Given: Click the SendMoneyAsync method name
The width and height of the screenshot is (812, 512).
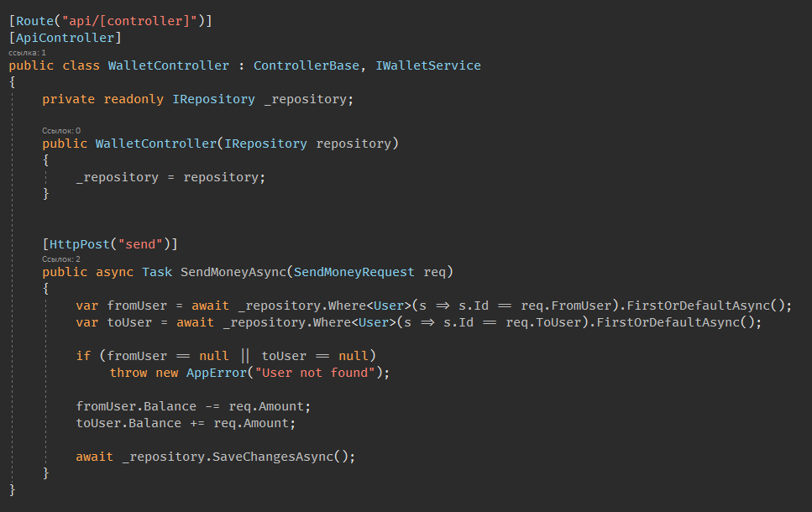Looking at the screenshot, I should click(233, 272).
